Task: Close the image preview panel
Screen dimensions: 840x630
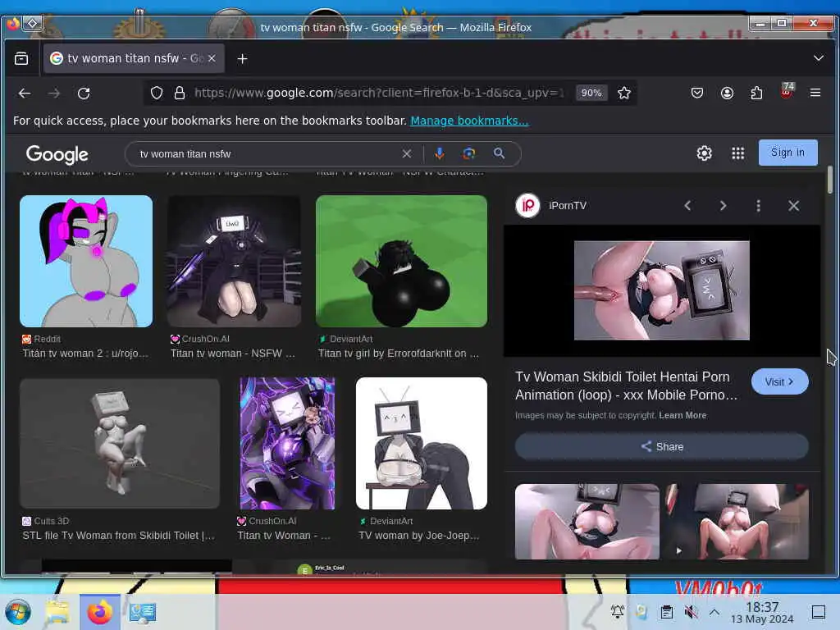Action: pos(793,206)
